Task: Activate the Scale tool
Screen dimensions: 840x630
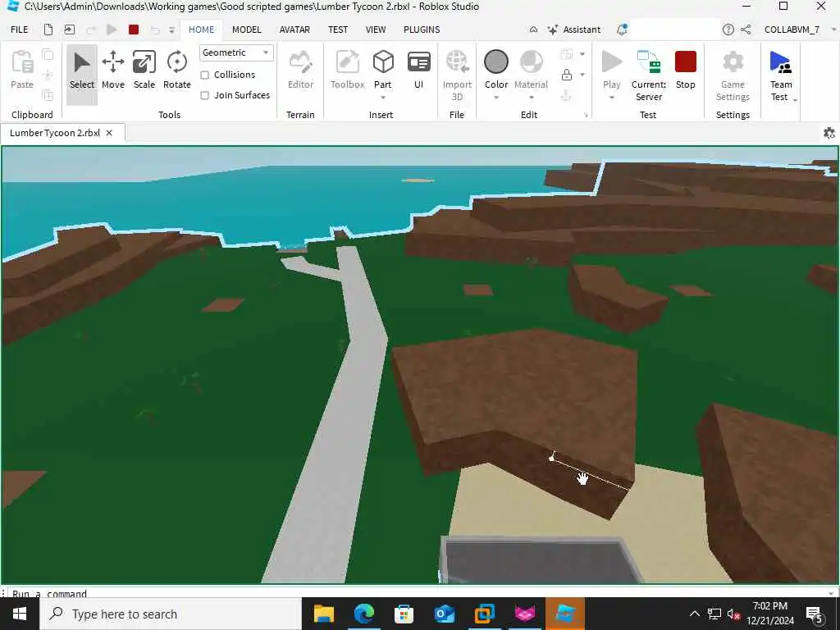Action: 144,71
